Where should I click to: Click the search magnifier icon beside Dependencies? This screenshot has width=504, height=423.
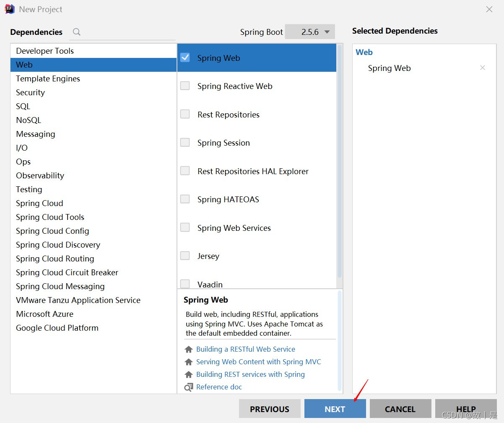coord(76,32)
